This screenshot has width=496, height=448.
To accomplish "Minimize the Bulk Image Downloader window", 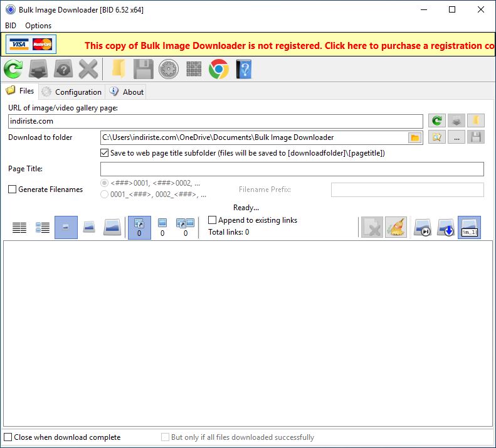I will (x=424, y=9).
